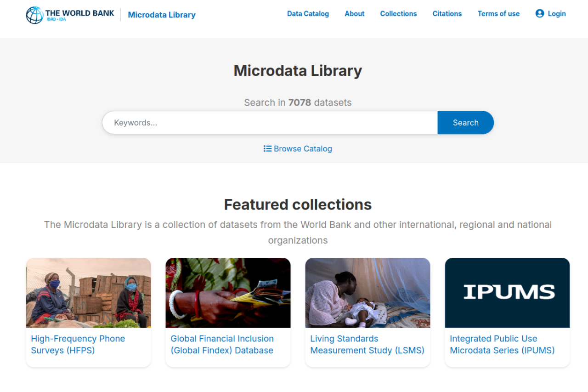Click the Browse Catalog list icon

tap(267, 148)
